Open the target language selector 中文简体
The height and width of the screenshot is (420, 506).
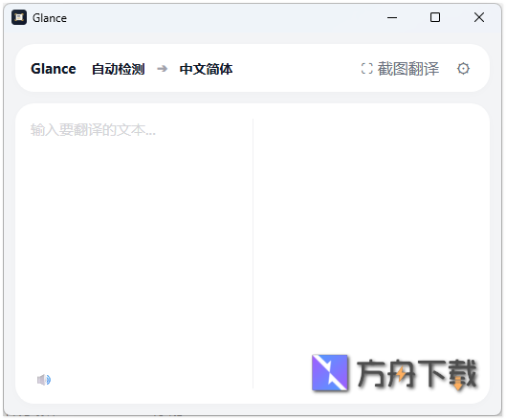point(206,69)
